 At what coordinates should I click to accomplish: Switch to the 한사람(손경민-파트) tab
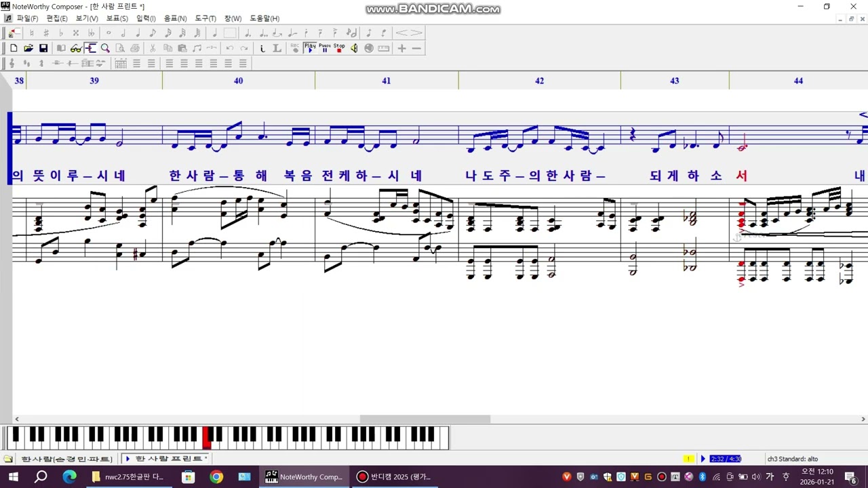66,459
